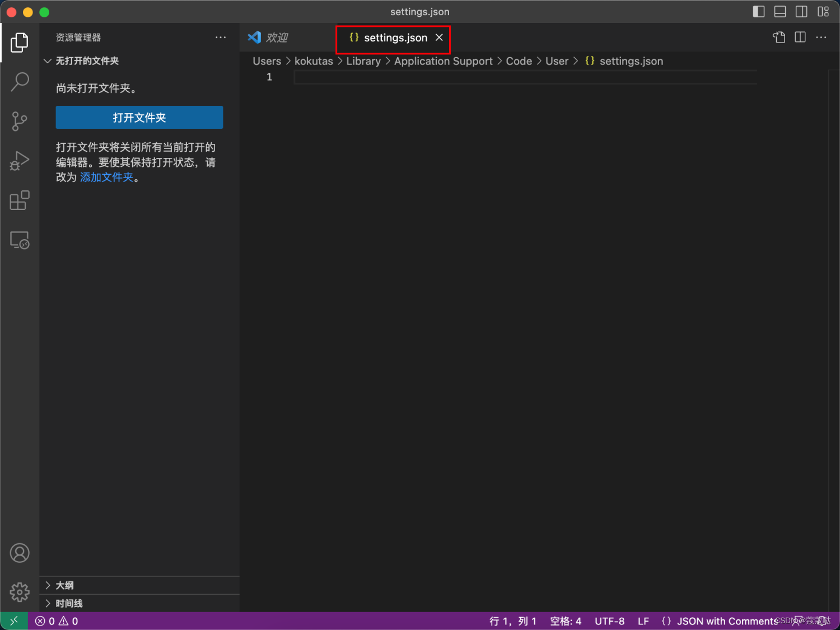840x630 pixels.
Task: Click Library in the breadcrumb
Action: [363, 61]
